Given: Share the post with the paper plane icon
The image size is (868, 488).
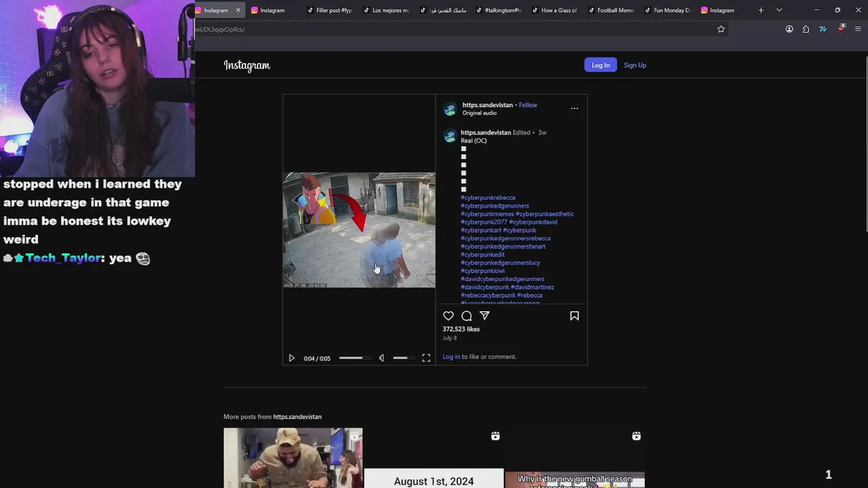Looking at the screenshot, I should pyautogui.click(x=484, y=316).
